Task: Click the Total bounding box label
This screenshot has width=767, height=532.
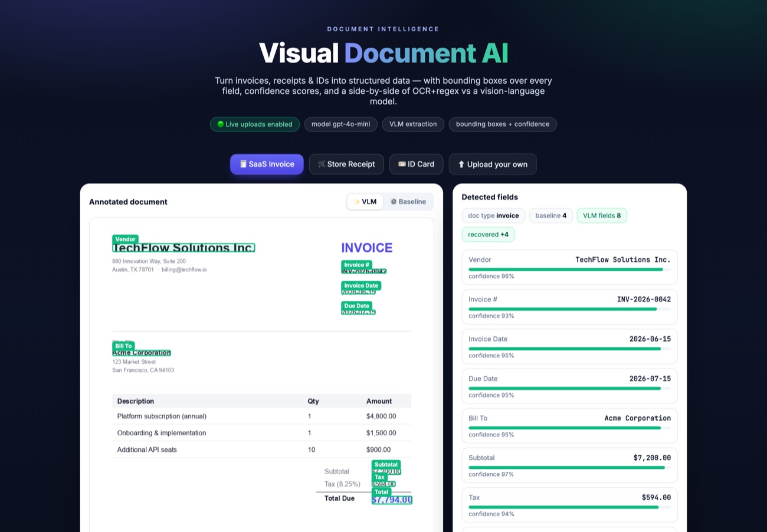Action: 382,492
